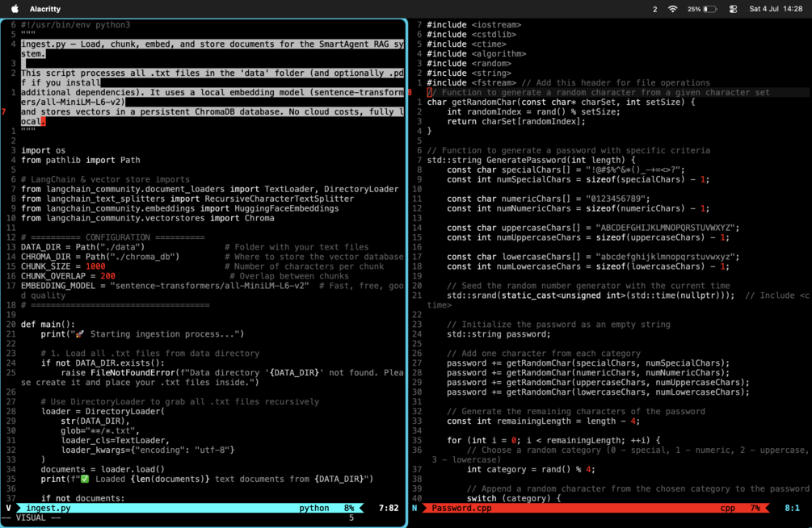Click the -- VISUAL -- mode message
This screenshot has height=528, width=812.
(x=31, y=518)
